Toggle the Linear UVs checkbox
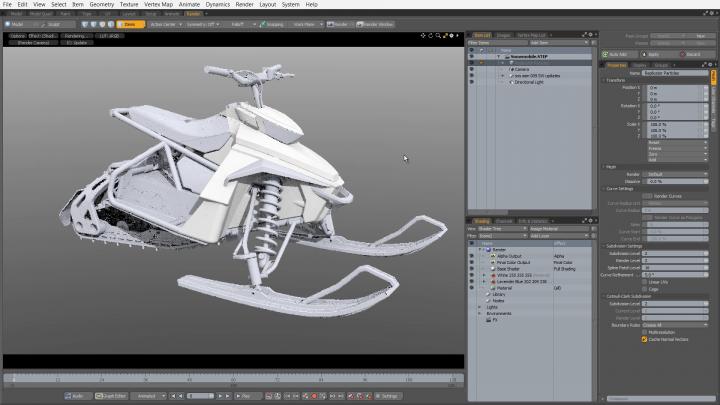 pyautogui.click(x=644, y=281)
